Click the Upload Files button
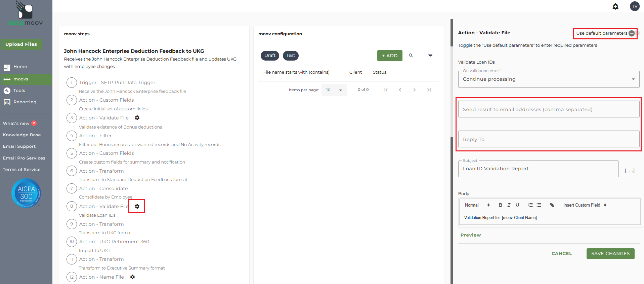The width and height of the screenshot is (644, 284). point(21,44)
